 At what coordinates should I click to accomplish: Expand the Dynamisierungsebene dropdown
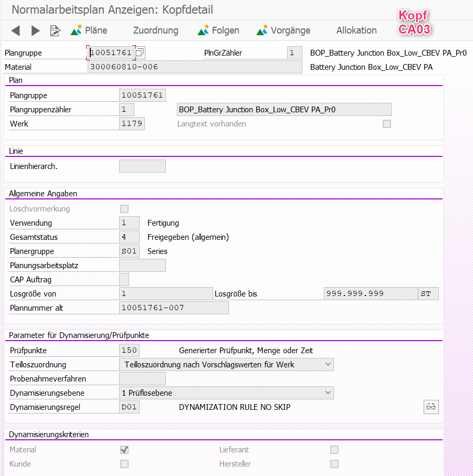click(x=328, y=393)
